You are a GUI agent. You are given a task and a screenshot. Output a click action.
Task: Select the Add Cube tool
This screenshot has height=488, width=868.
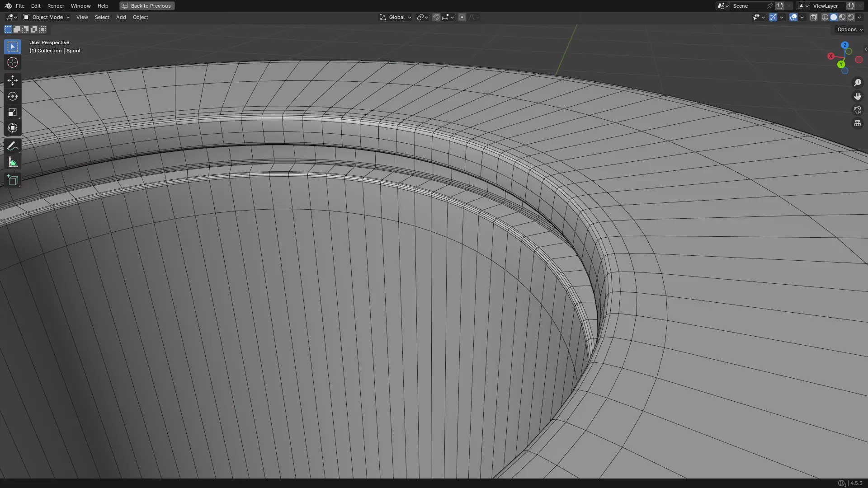13,180
